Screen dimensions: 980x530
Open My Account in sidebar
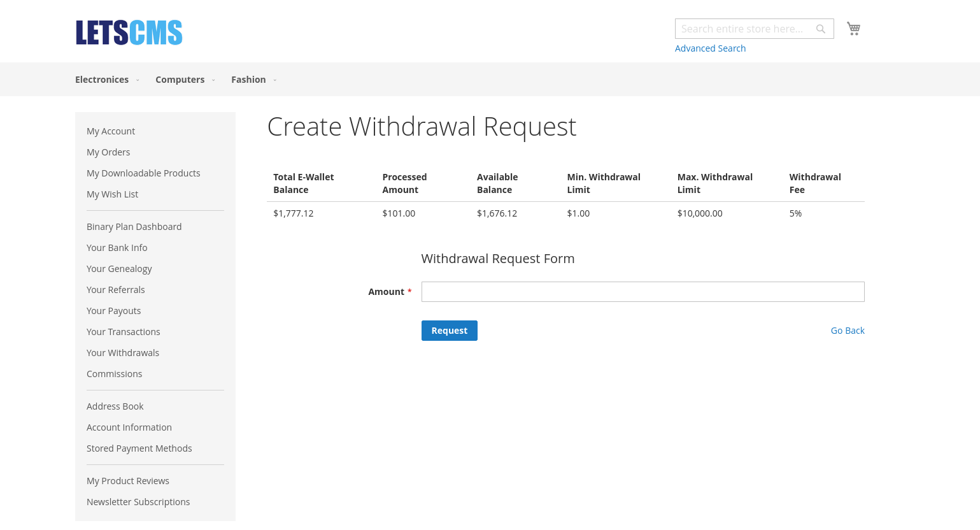[x=111, y=131]
